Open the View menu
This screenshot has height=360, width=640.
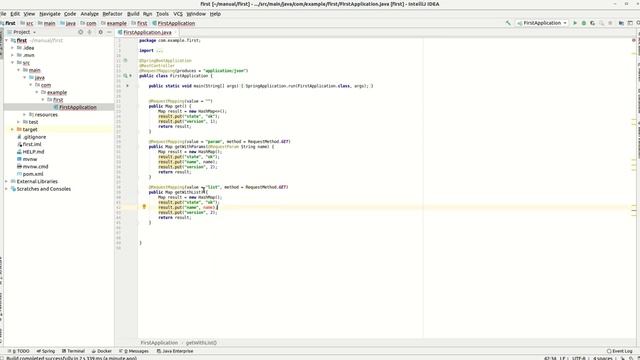coord(29,14)
